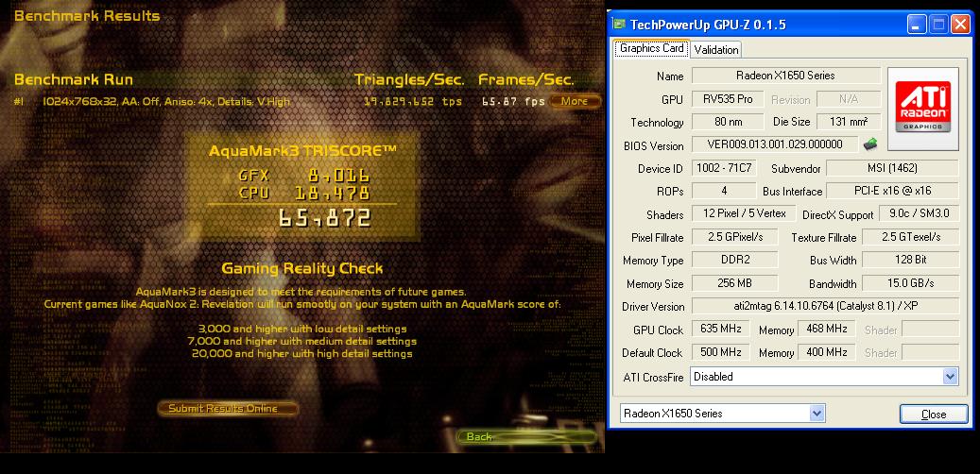Image resolution: width=980 pixels, height=474 pixels.
Task: Click the AquaMark3 TRISCORE title
Action: tap(302, 150)
